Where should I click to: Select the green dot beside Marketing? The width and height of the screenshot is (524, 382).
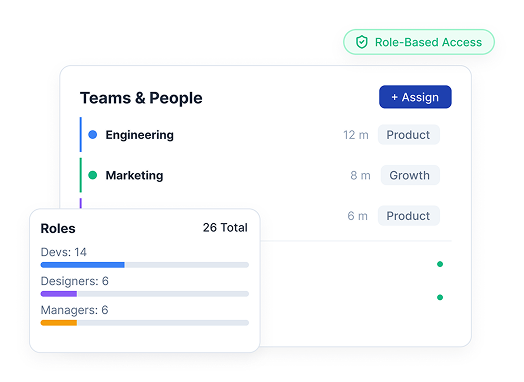pyautogui.click(x=93, y=175)
